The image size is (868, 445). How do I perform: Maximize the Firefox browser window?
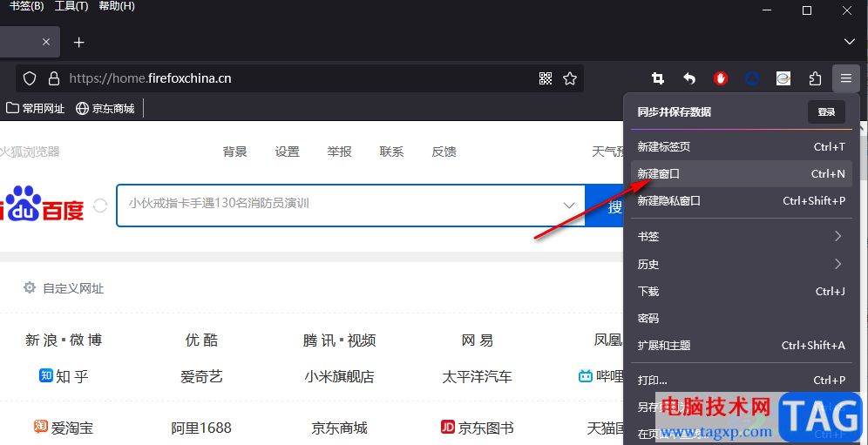click(806, 10)
